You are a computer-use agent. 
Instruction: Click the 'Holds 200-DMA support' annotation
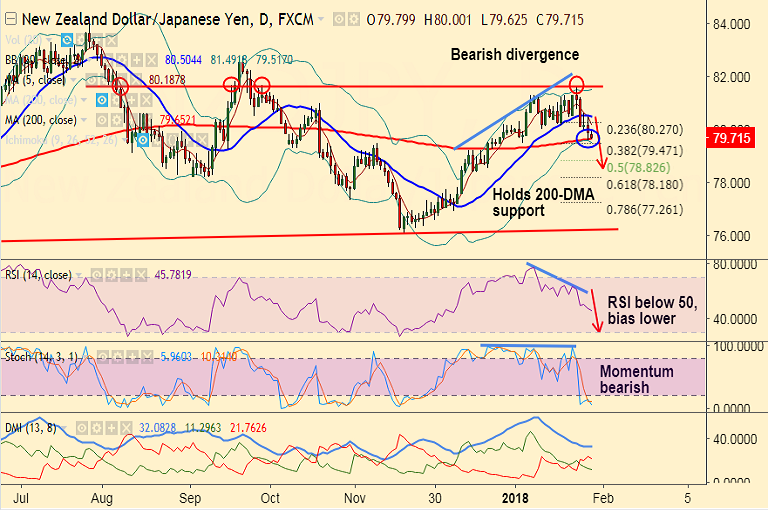tap(543, 202)
